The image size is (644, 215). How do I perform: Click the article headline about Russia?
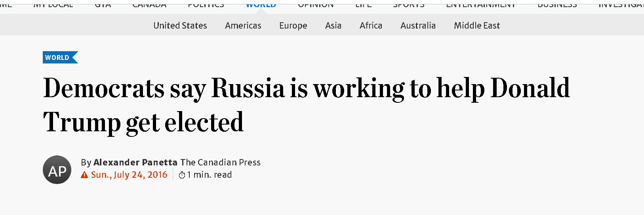click(306, 104)
